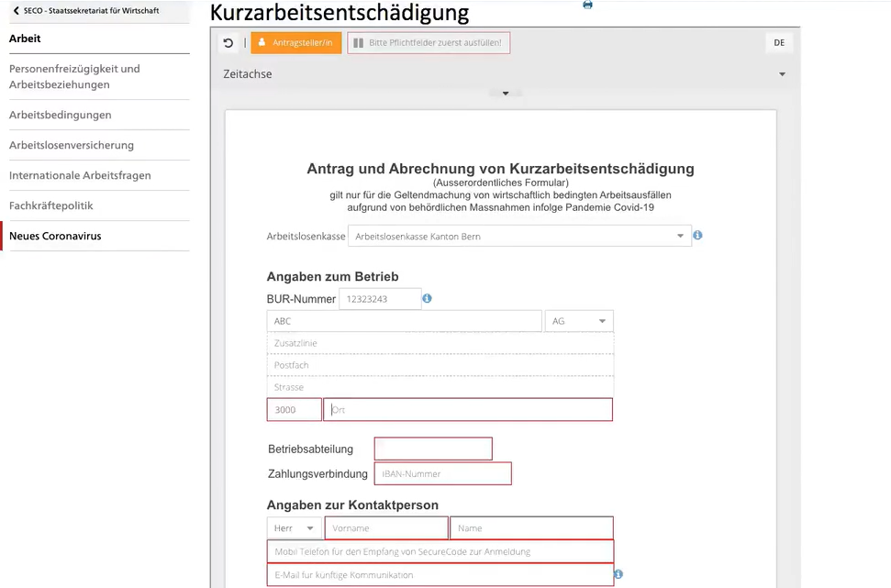The height and width of the screenshot is (588, 891).
Task: Click the small collapse arrow below Zeitachse
Action: [506, 94]
